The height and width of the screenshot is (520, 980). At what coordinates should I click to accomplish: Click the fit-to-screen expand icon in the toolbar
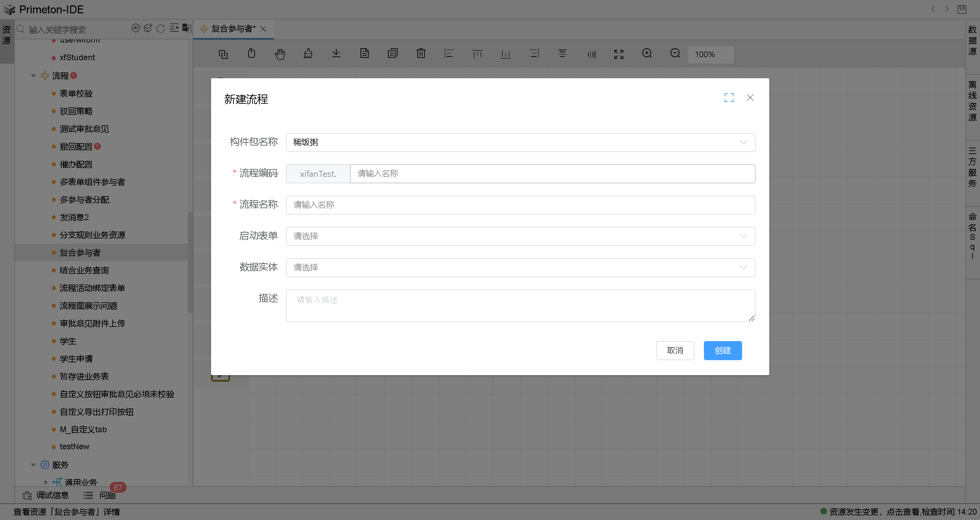[618, 54]
